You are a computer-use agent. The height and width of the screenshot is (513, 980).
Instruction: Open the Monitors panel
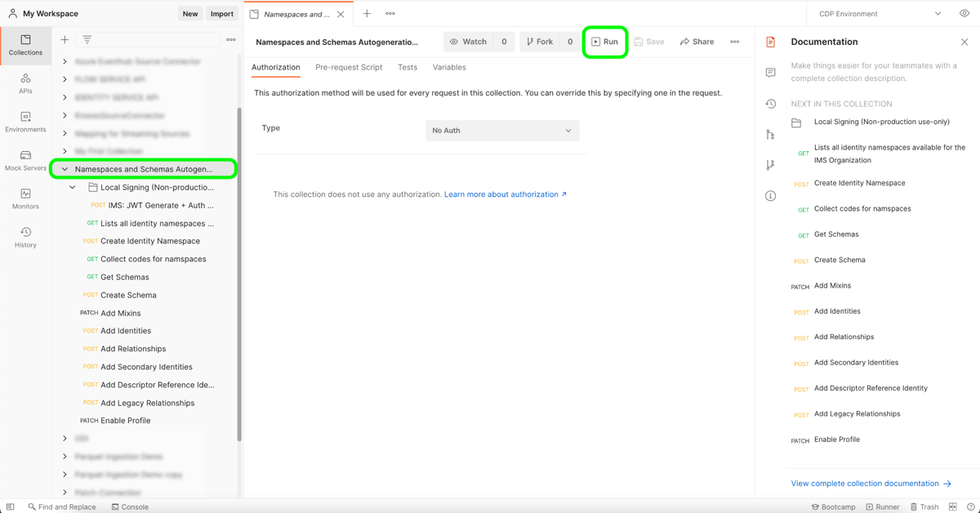coord(25,200)
